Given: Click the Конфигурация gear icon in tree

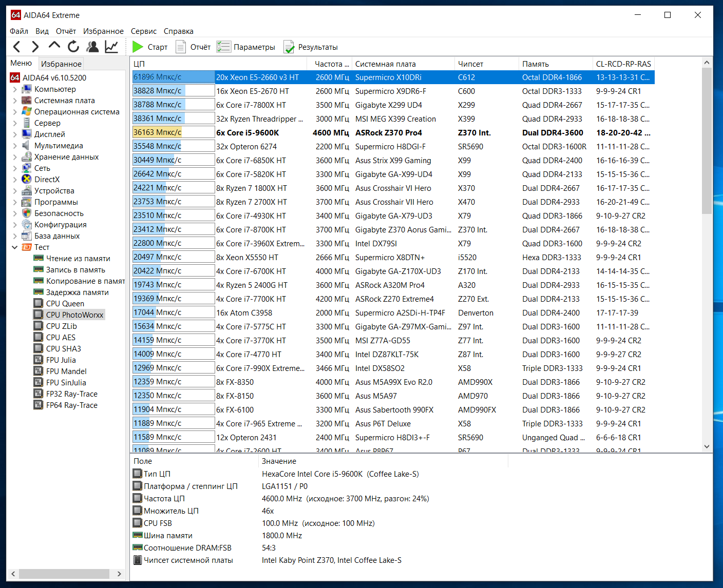Looking at the screenshot, I should (x=27, y=224).
